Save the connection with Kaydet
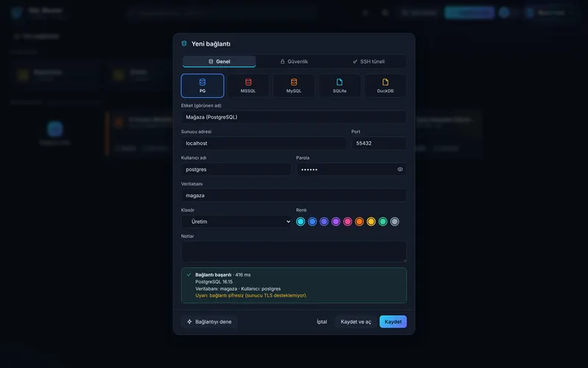Viewport: 588px width, 368px height. point(393,322)
